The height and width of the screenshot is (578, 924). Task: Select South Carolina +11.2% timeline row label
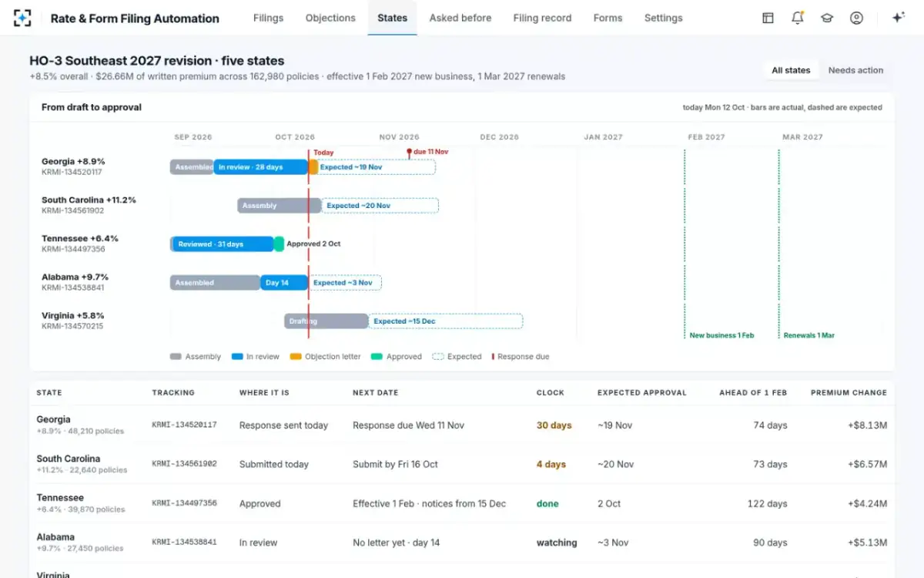tap(89, 200)
